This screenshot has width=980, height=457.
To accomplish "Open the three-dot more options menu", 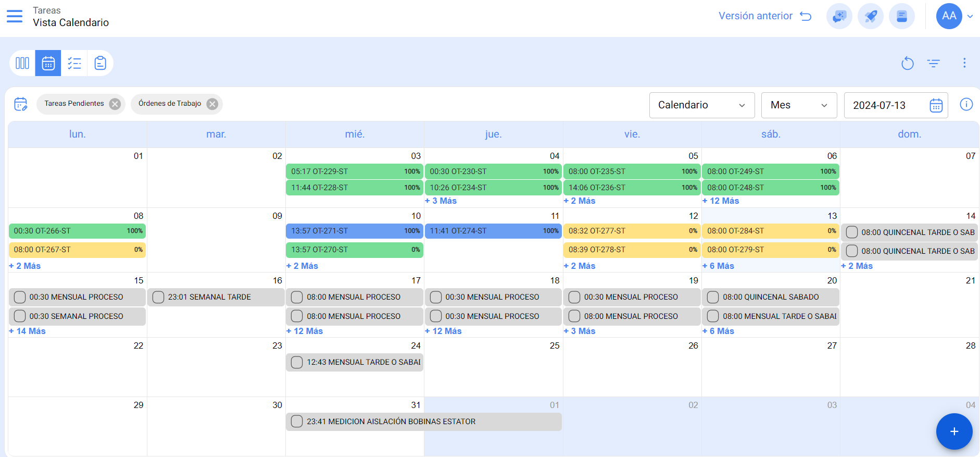I will tap(964, 63).
